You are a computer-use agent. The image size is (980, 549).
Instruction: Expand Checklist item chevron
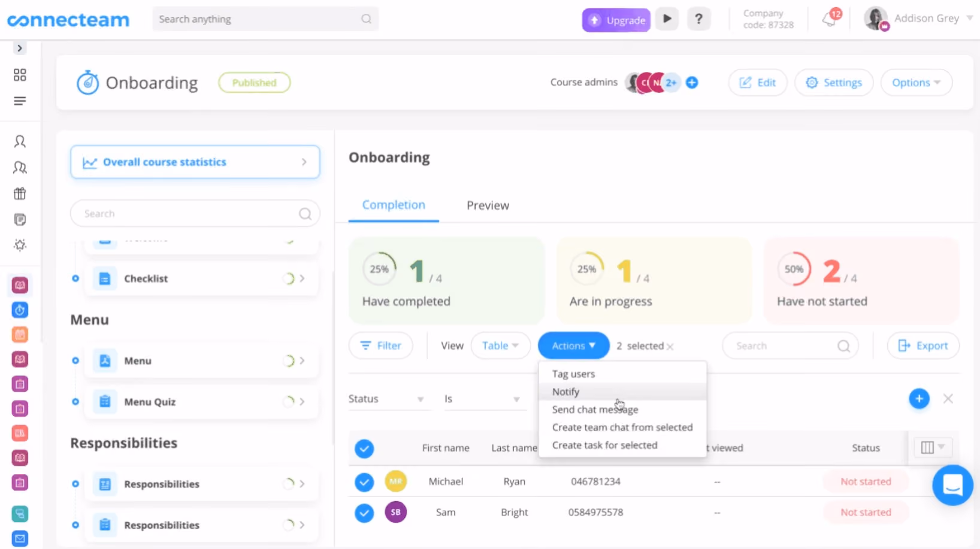click(x=302, y=278)
